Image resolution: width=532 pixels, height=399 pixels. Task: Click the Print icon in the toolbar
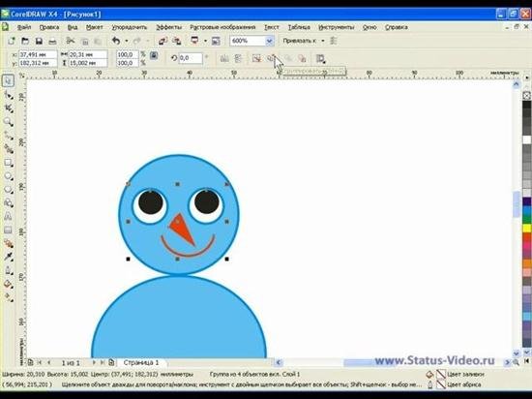point(52,41)
